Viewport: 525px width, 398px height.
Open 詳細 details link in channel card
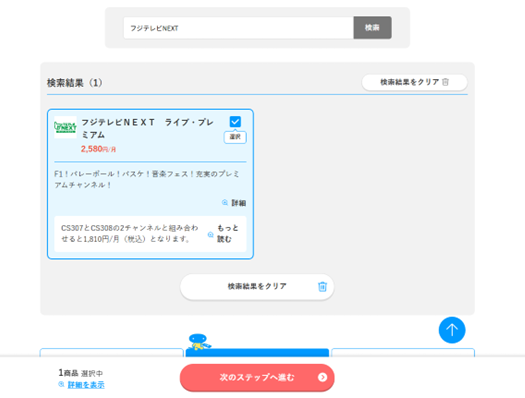239,203
